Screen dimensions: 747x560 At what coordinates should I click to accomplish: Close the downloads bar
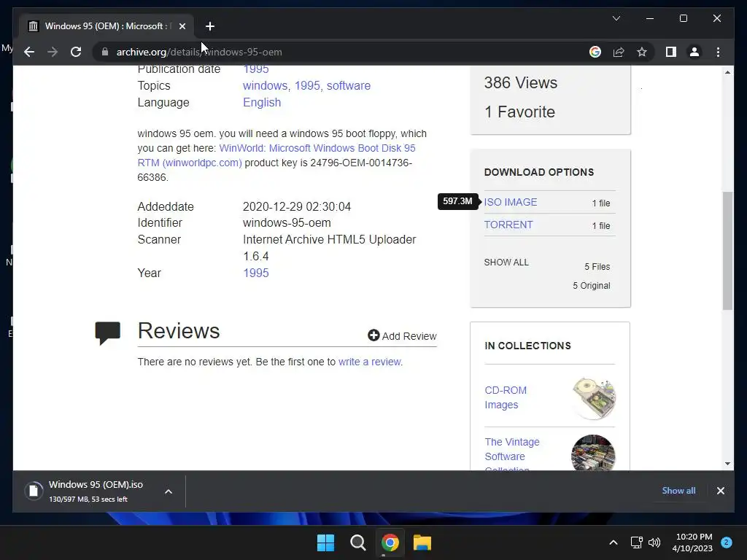pyautogui.click(x=720, y=491)
